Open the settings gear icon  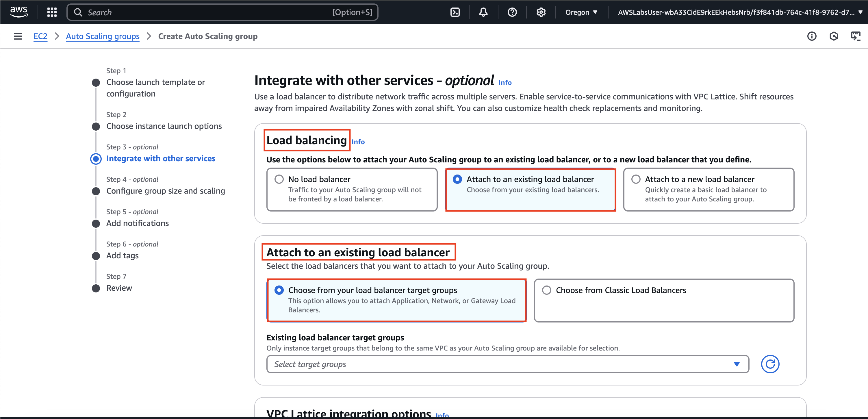coord(541,12)
